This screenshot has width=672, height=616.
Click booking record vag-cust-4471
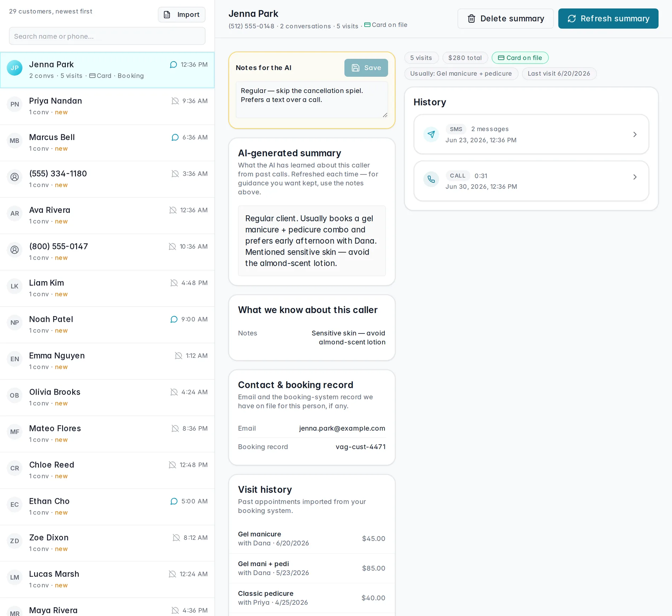pos(360,447)
